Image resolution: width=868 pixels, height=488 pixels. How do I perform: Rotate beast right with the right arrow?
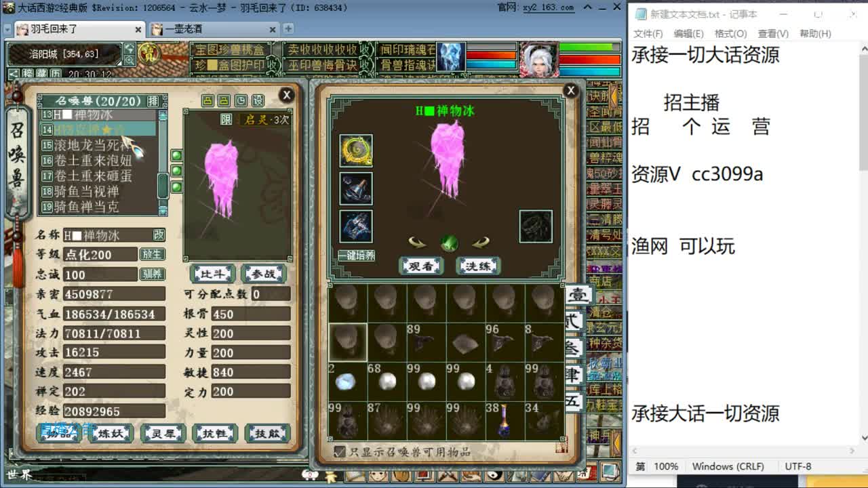[x=481, y=243]
